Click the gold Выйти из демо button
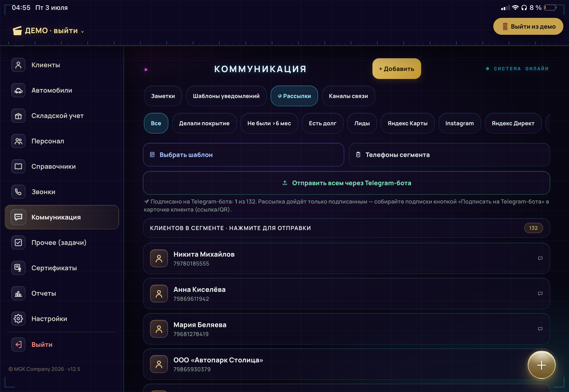 pyautogui.click(x=528, y=26)
